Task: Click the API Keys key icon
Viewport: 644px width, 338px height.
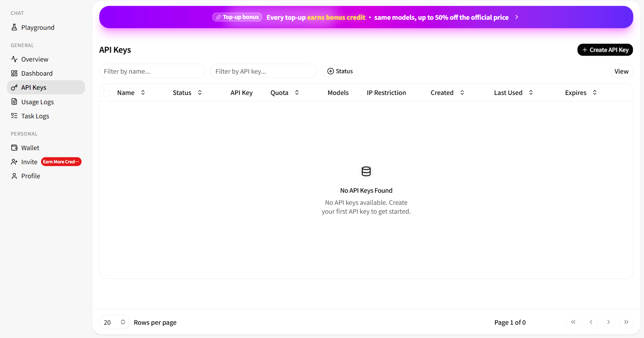Action: tap(14, 87)
